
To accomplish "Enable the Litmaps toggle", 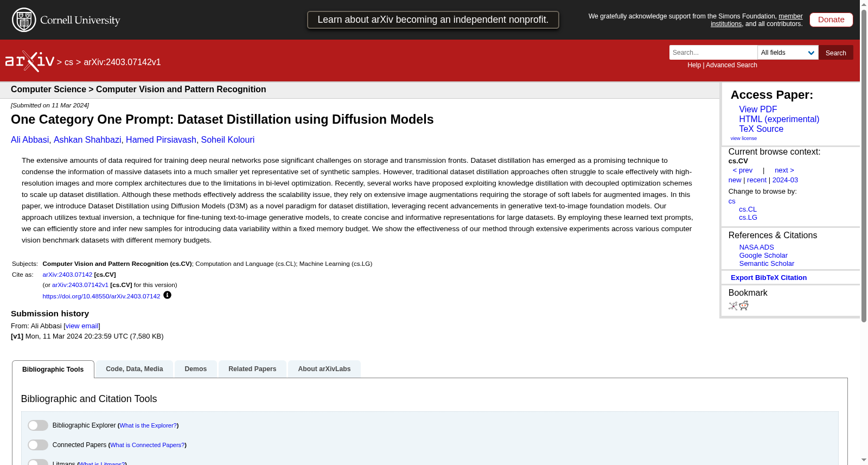I will point(38,462).
